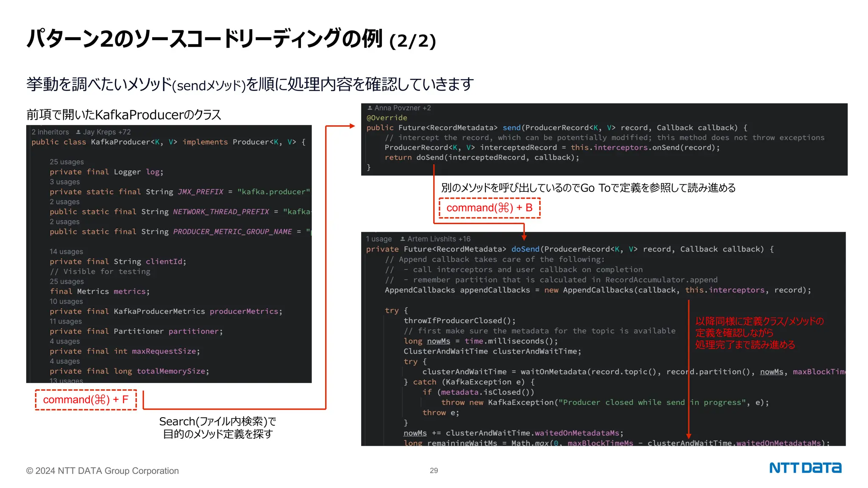Click the "// intercept the record" comment line

604,138
